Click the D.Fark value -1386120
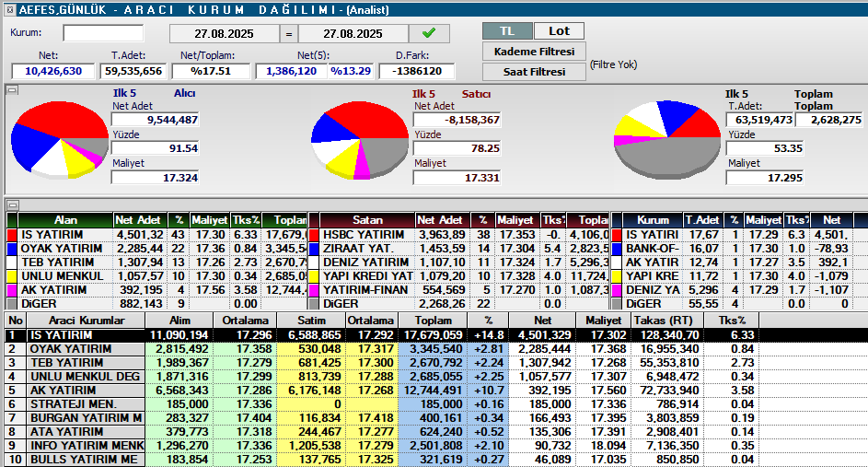Viewport: 868px width, 467px height. coord(417,71)
